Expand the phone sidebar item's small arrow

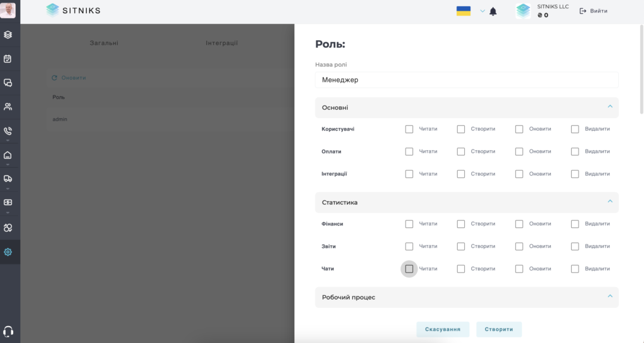click(8, 140)
